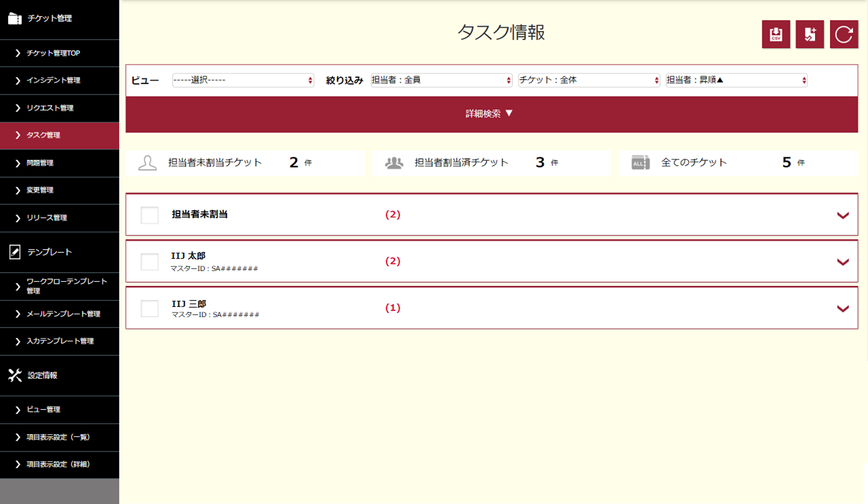Click the チケット管理 folder icon

click(x=15, y=18)
